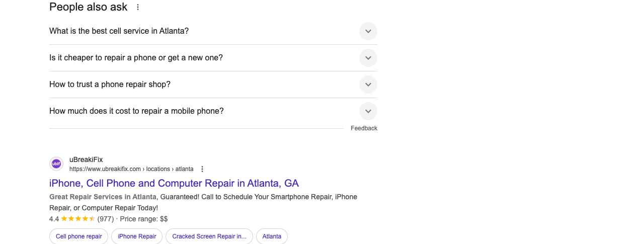The width and height of the screenshot is (644, 244).
Task: Expand 'How to trust a phone repair shop' chevron
Action: (x=368, y=85)
